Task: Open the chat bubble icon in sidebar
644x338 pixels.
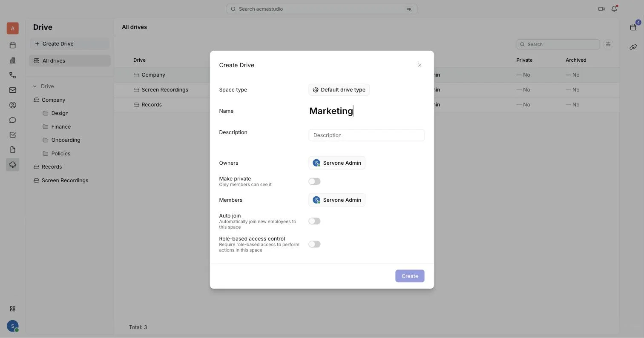Action: (12, 120)
